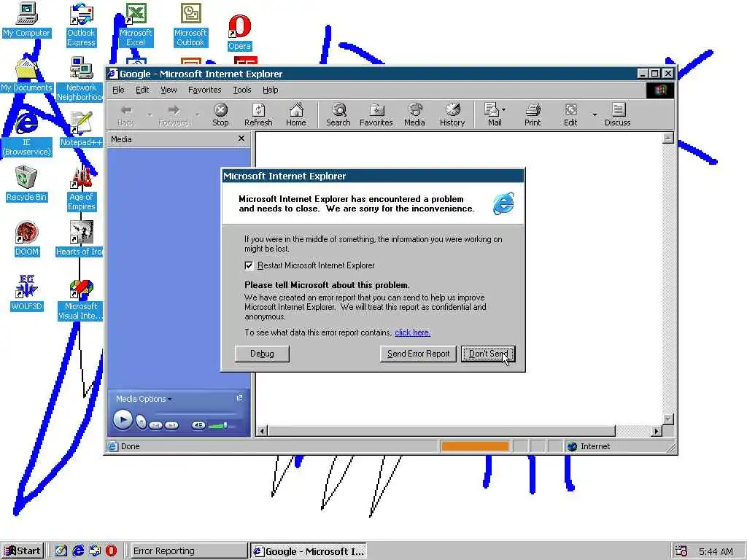Switch to Error Reporting taskbar button
This screenshot has height=560, width=747.
(187, 551)
